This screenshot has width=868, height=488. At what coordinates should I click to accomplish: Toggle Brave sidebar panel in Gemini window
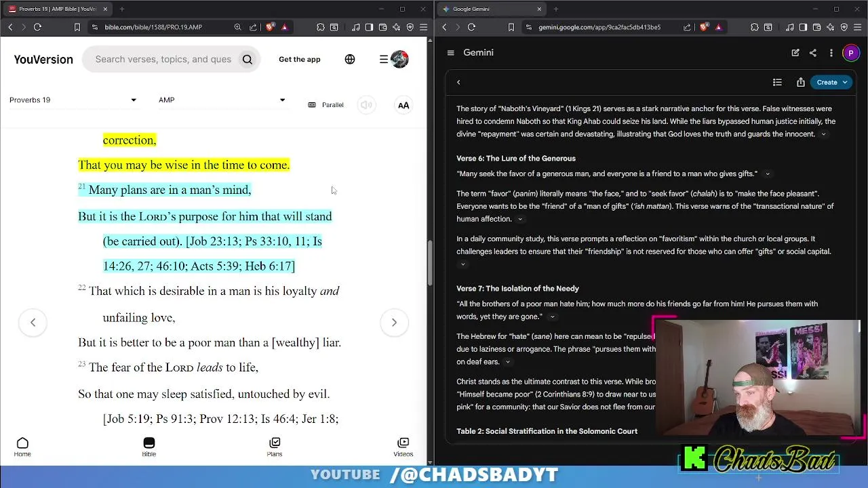point(803,27)
